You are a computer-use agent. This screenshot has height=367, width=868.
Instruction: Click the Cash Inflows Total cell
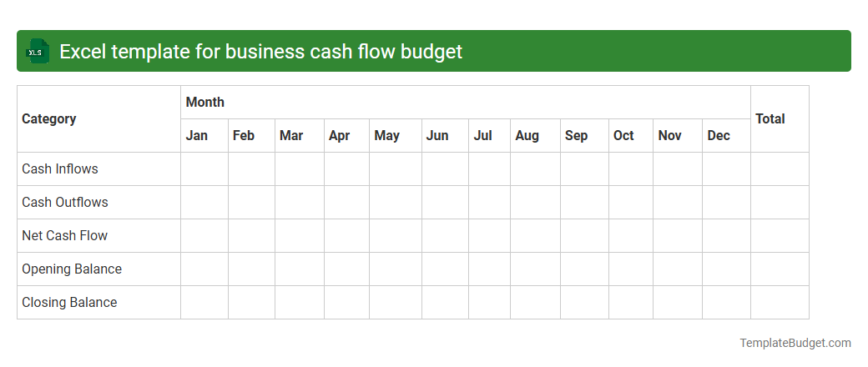[780, 168]
